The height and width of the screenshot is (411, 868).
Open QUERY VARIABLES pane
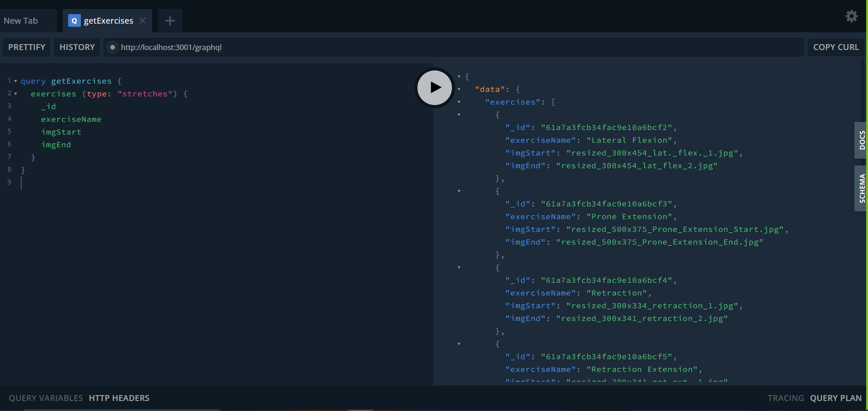(x=46, y=398)
